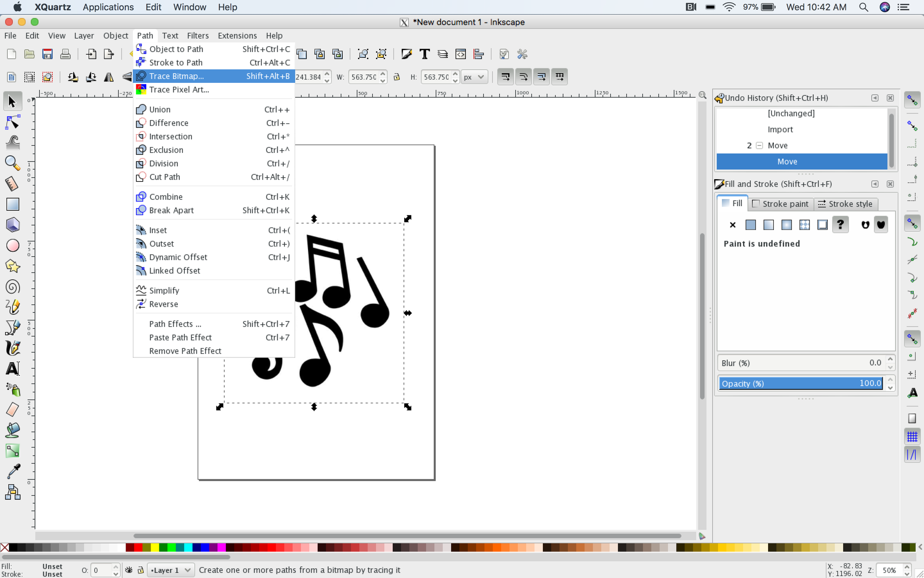This screenshot has width=924, height=578.
Task: Open Align and Distribute dialog icon
Action: pos(479,54)
